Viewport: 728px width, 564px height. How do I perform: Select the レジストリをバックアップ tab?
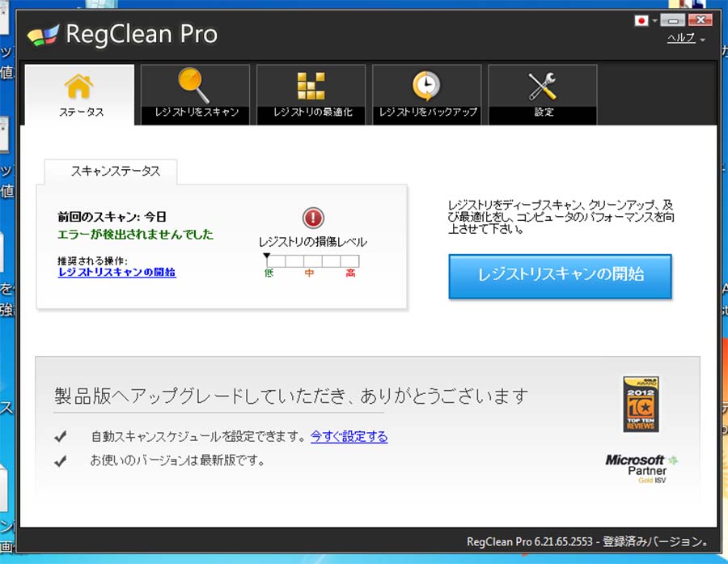[x=427, y=112]
